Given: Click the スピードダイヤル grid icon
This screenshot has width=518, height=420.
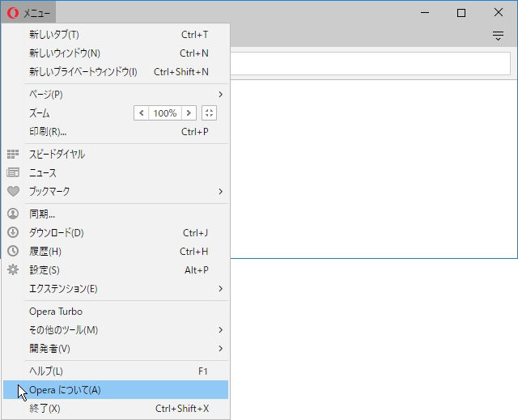Looking at the screenshot, I should (x=13, y=155).
